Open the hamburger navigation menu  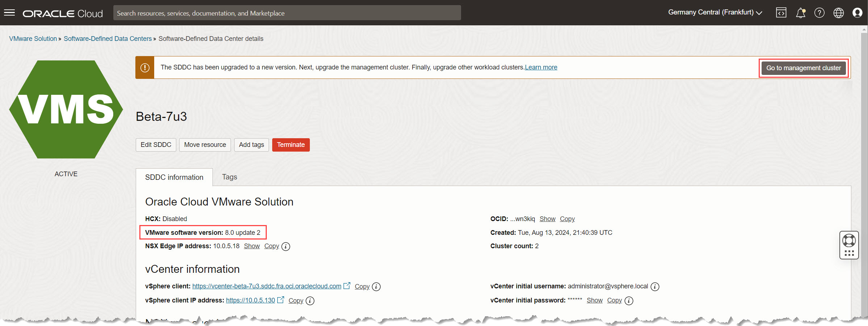[9, 13]
